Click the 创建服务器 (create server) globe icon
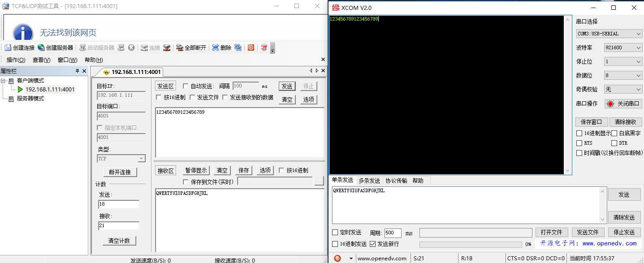Image resolution: width=644 pixels, height=263 pixels. [x=41, y=47]
